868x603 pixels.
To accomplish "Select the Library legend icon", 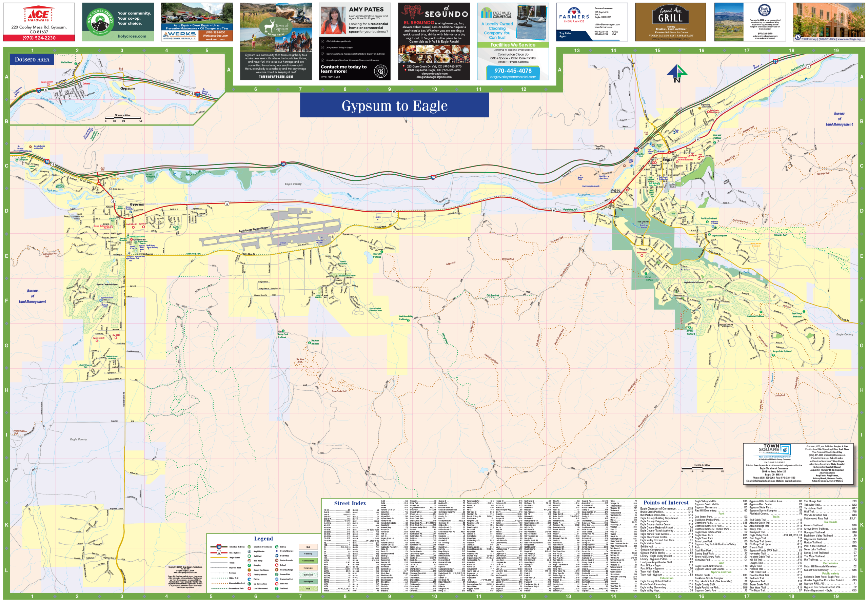I will (x=277, y=547).
